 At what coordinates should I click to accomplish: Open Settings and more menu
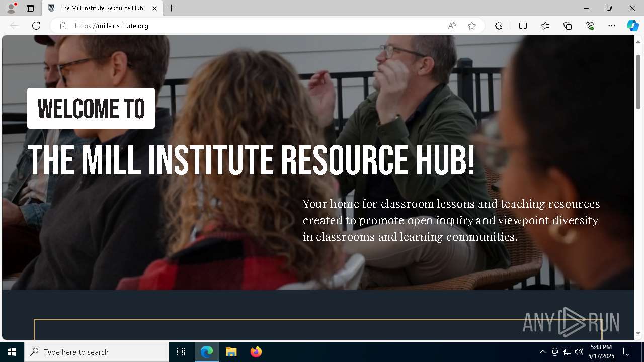pyautogui.click(x=612, y=26)
